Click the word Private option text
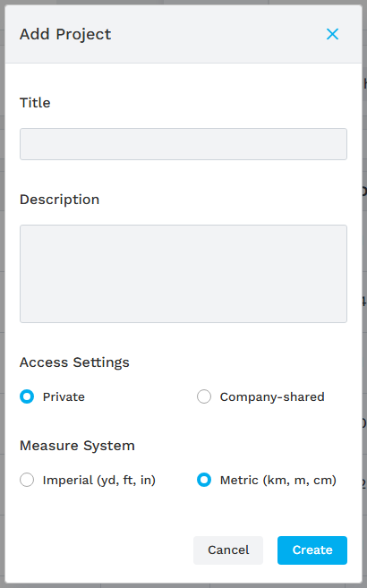Viewport: 367px width, 588px height. click(64, 396)
